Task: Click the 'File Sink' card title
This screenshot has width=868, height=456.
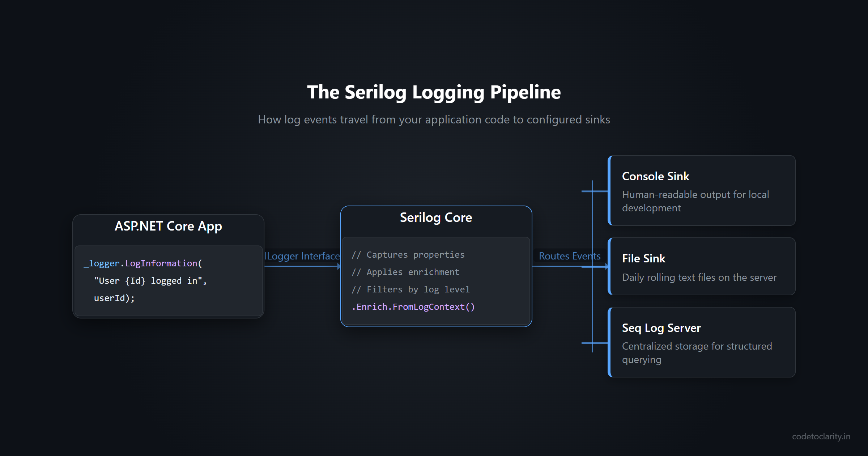Action: point(643,258)
